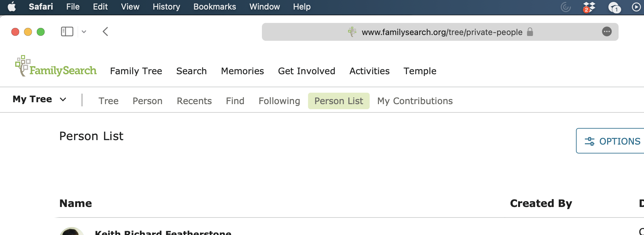Screen dimensions: 644x235
Task: Click the lock icon in the address bar
Action: pos(530,32)
